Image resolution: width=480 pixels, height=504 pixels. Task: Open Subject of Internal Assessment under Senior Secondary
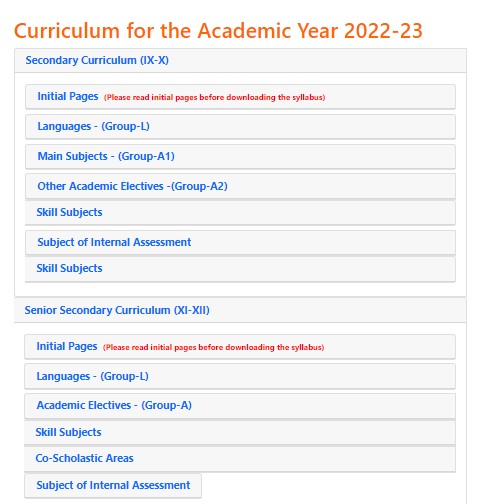point(113,486)
